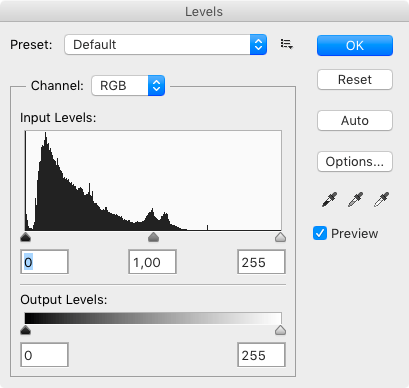Viewport: 409px width, 388px height.
Task: Select the white point eyedropper
Action: (381, 199)
